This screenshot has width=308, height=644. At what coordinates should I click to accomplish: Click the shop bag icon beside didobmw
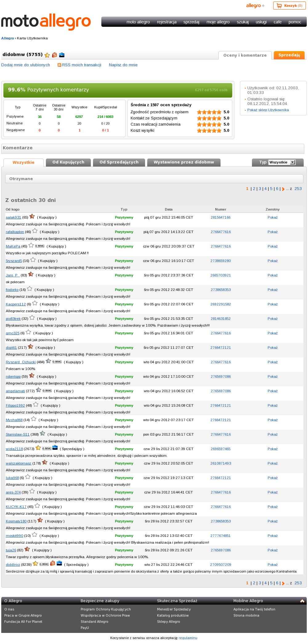(x=55, y=55)
